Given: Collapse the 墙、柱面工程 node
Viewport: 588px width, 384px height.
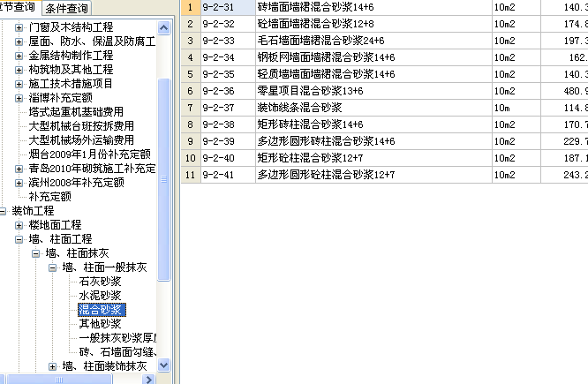Looking at the screenshot, I should pos(19,239).
